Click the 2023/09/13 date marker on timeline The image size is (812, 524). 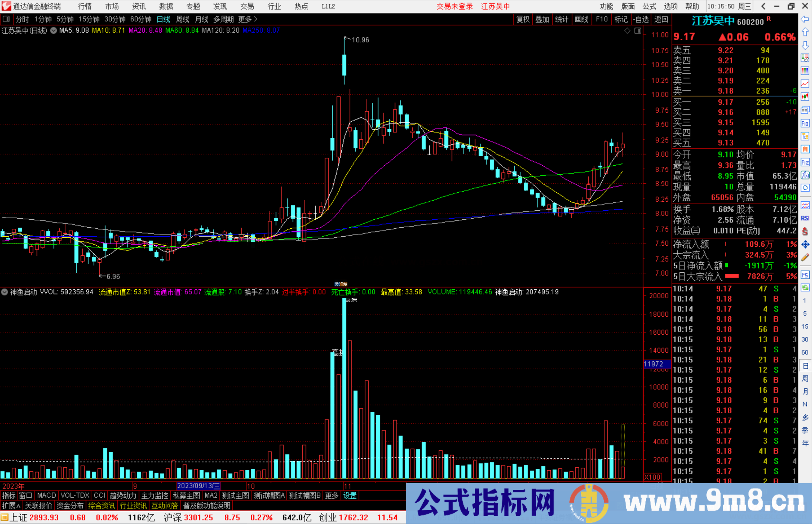(198, 486)
